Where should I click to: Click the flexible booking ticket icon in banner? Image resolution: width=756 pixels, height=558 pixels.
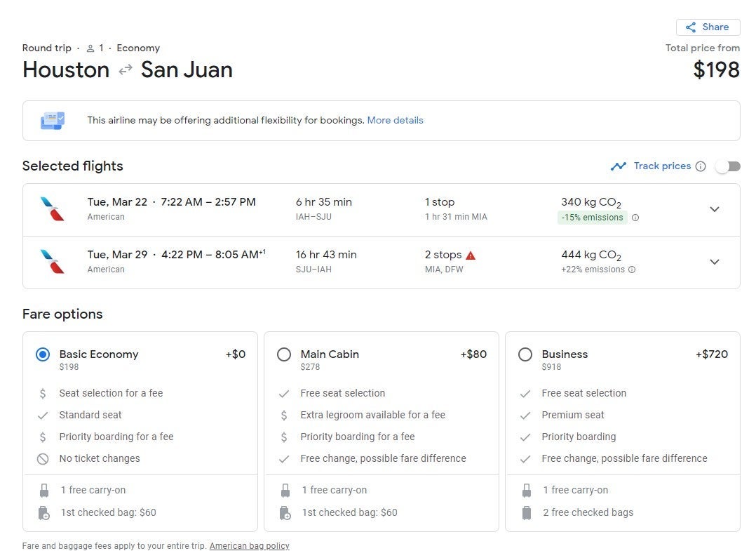tap(53, 121)
